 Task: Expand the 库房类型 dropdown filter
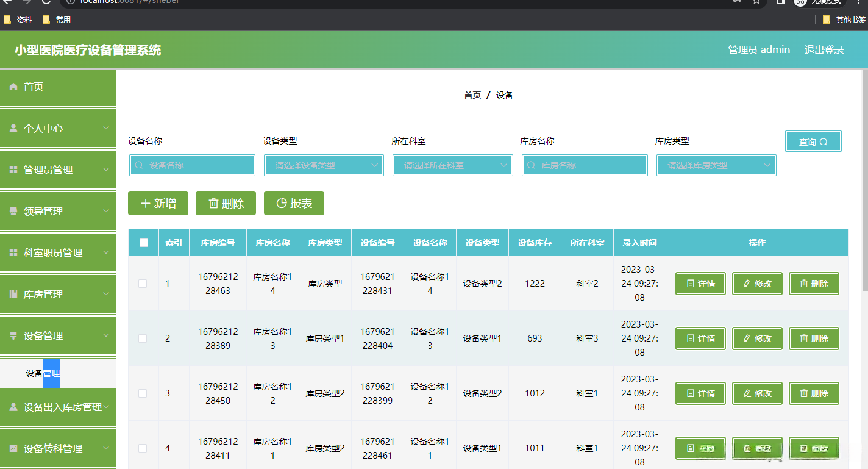pyautogui.click(x=716, y=165)
